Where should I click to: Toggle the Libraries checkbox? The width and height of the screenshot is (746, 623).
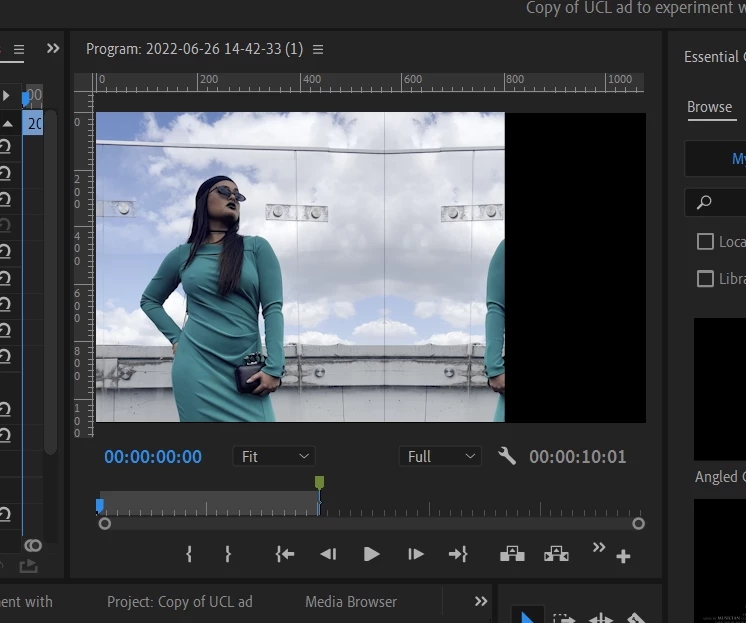point(705,278)
